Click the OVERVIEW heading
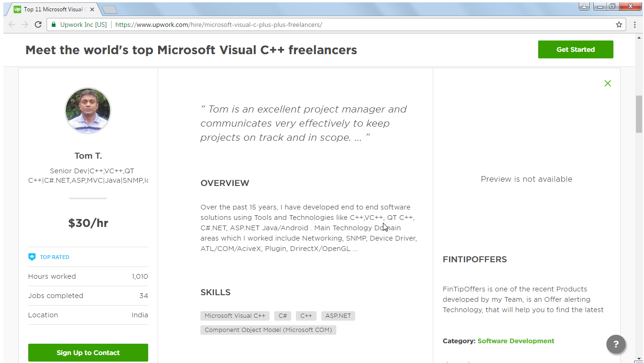Viewport: 644px width, 363px height. click(x=225, y=183)
